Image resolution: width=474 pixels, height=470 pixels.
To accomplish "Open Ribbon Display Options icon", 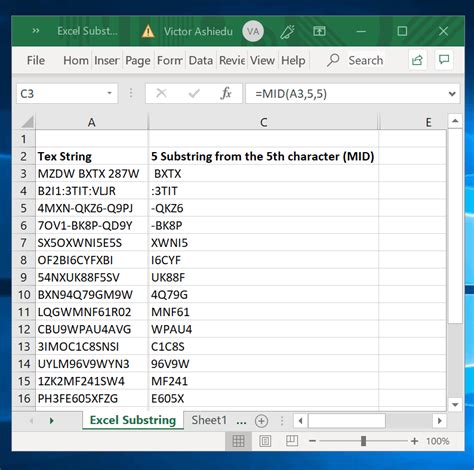I will pyautogui.click(x=319, y=31).
